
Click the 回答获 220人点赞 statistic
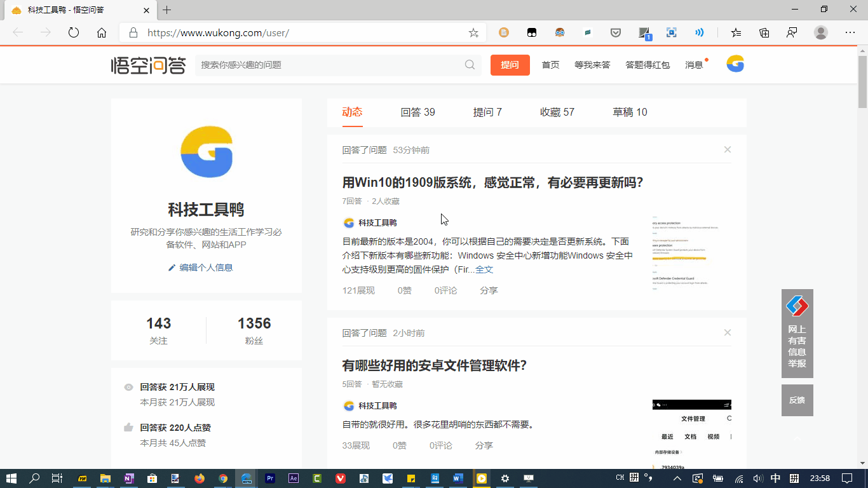175,428
